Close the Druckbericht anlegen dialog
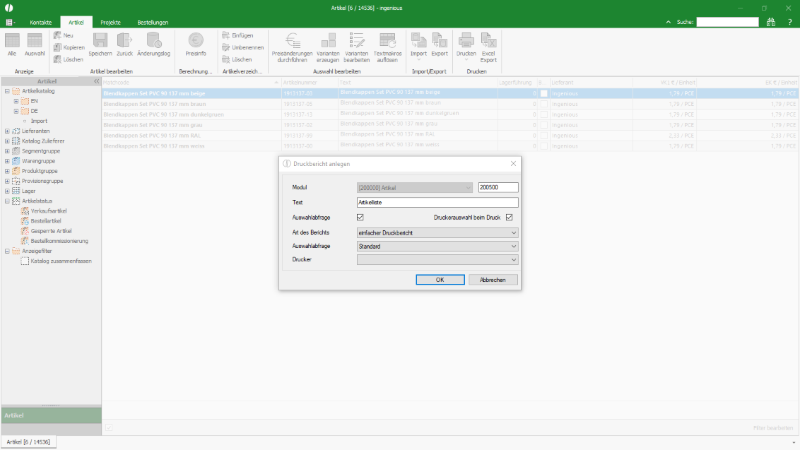 click(513, 164)
